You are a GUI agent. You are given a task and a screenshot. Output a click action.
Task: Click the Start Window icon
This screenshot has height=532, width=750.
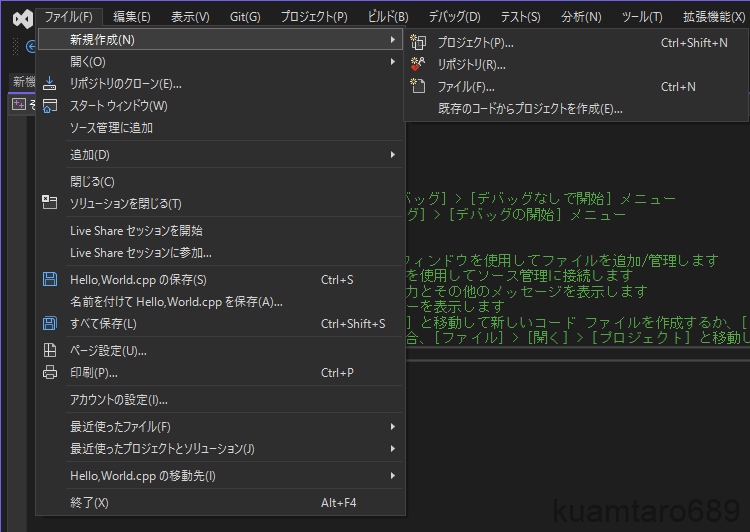(x=50, y=106)
